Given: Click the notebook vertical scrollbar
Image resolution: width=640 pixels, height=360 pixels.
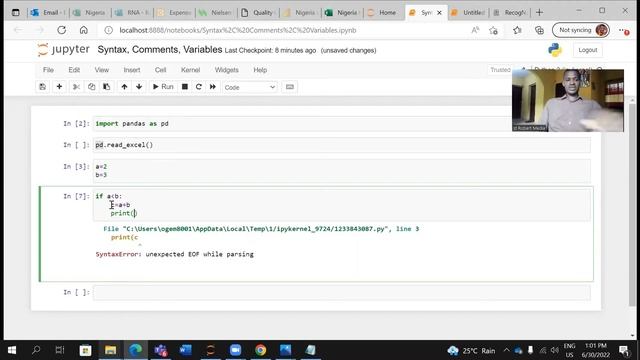Looking at the screenshot, I should 632,204.
